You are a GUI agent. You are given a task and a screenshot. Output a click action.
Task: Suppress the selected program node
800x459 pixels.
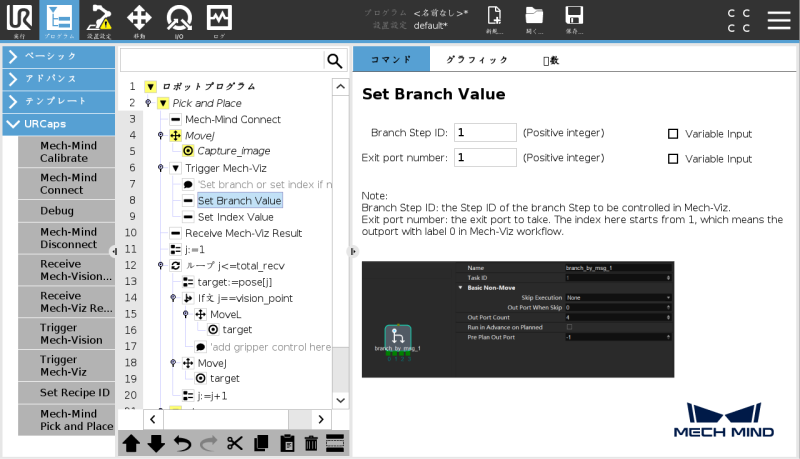pyautogui.click(x=335, y=443)
